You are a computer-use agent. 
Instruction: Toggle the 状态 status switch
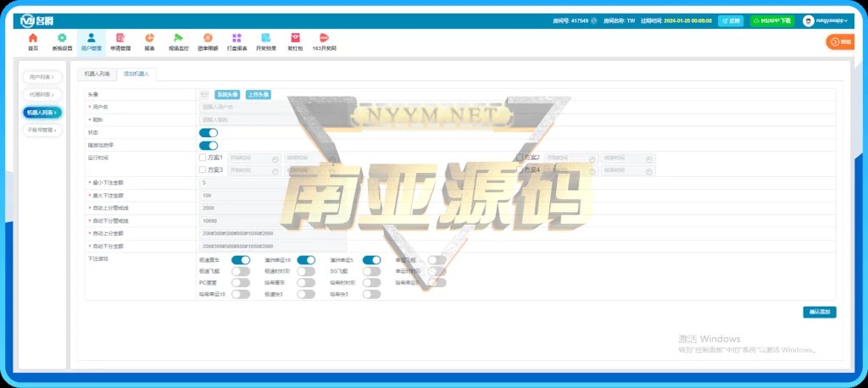(x=209, y=132)
